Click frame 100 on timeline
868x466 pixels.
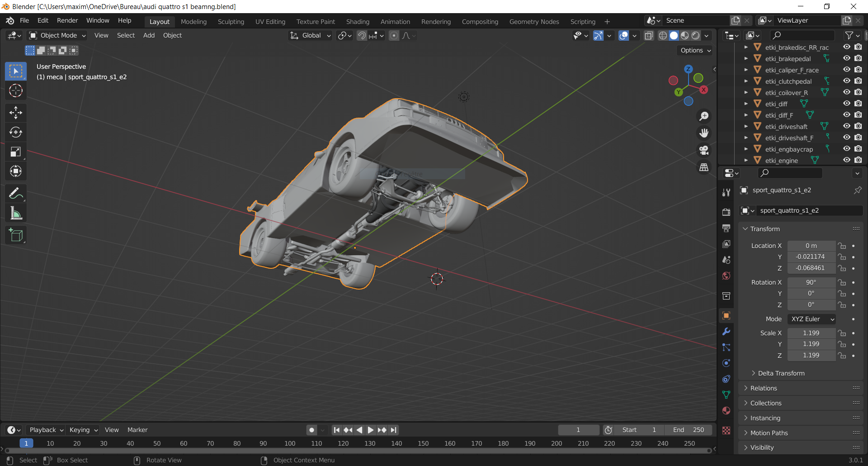pyautogui.click(x=290, y=443)
